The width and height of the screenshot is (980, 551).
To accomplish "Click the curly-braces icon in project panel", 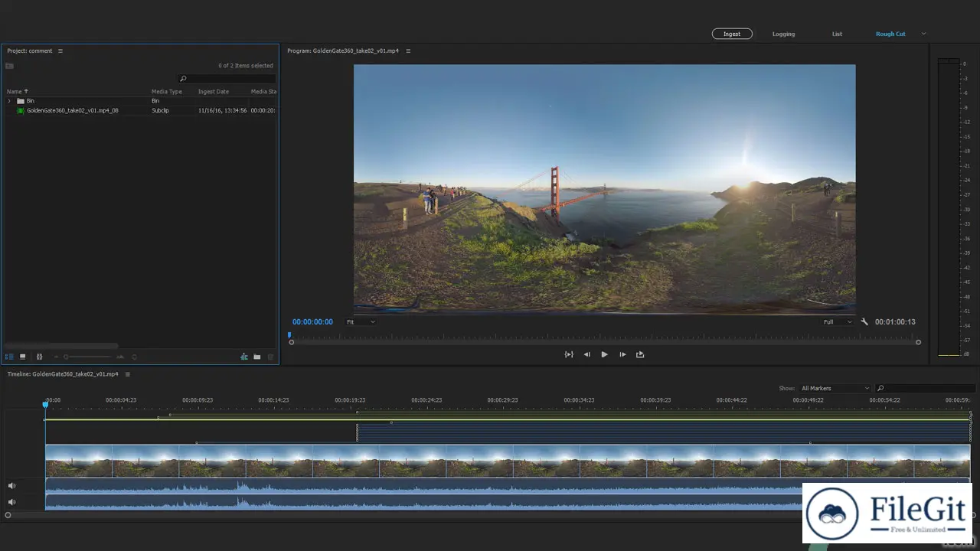I will (x=40, y=357).
